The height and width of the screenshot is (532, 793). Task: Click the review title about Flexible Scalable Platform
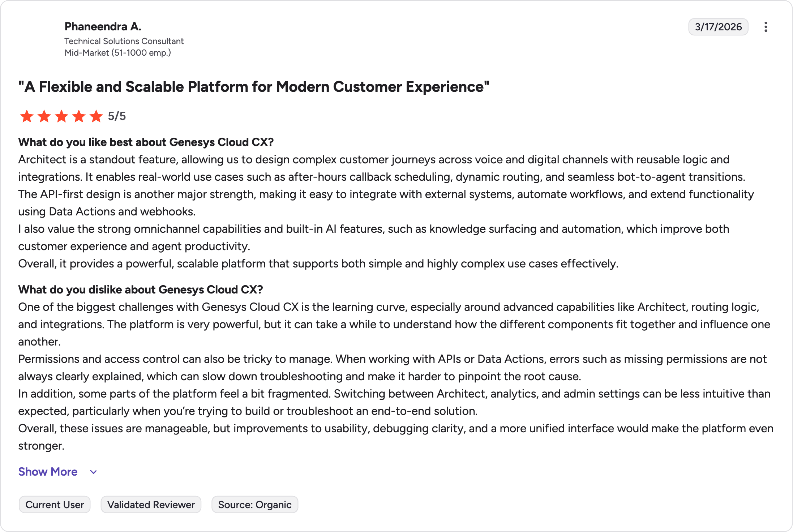(254, 87)
